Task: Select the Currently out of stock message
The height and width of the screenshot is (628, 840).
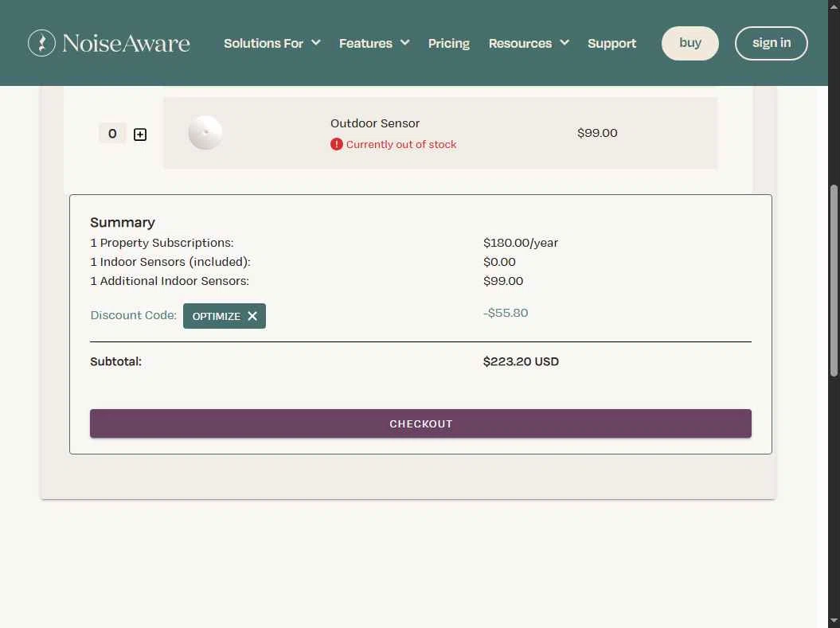Action: coord(401,144)
